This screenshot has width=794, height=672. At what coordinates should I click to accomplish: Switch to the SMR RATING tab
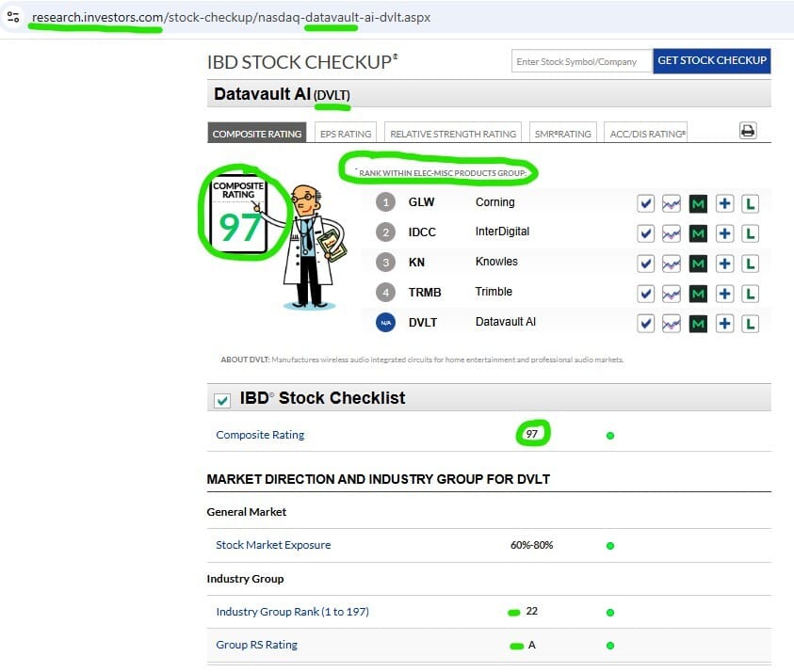tap(562, 134)
